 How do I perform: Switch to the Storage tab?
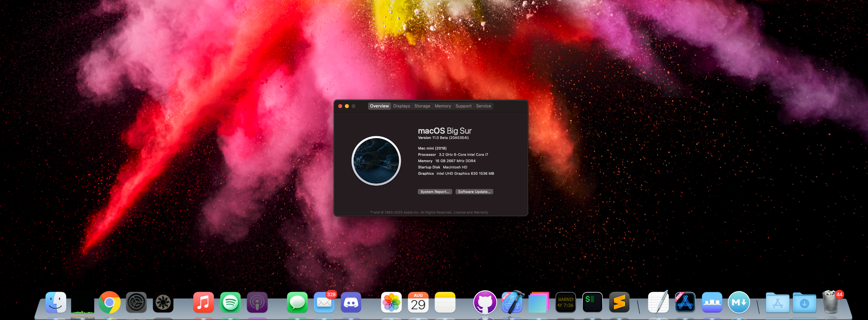click(422, 106)
